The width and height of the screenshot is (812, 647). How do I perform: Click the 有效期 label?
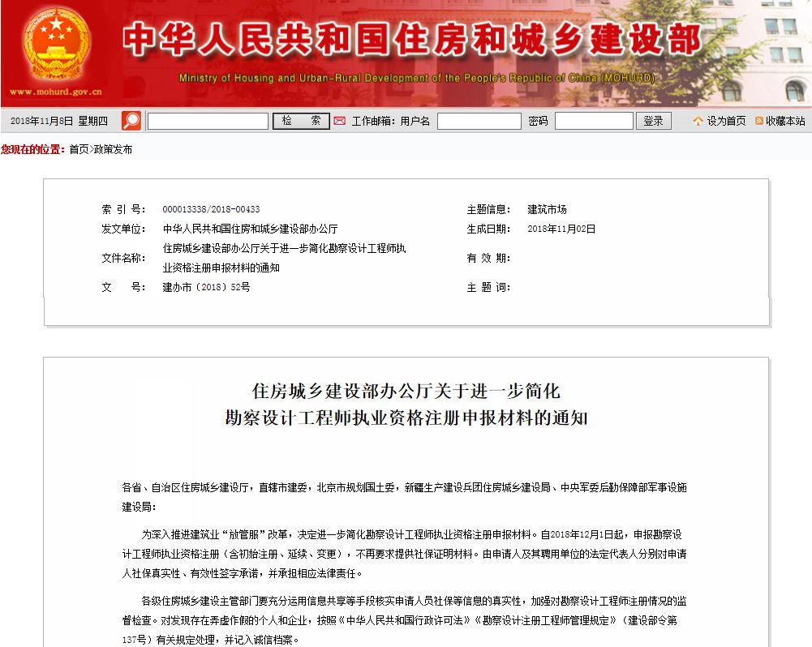[x=488, y=258]
